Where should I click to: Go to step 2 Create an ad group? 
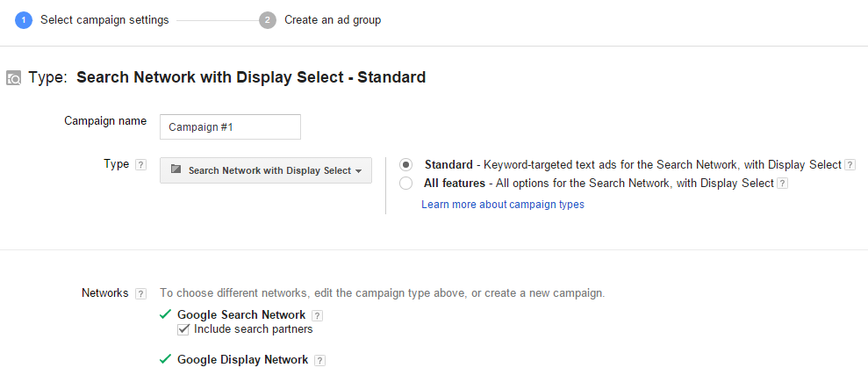click(320, 20)
